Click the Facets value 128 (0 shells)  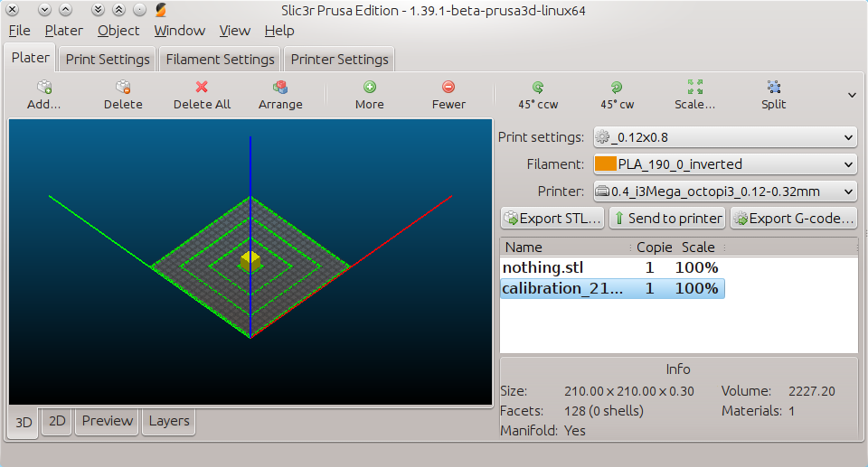point(603,411)
